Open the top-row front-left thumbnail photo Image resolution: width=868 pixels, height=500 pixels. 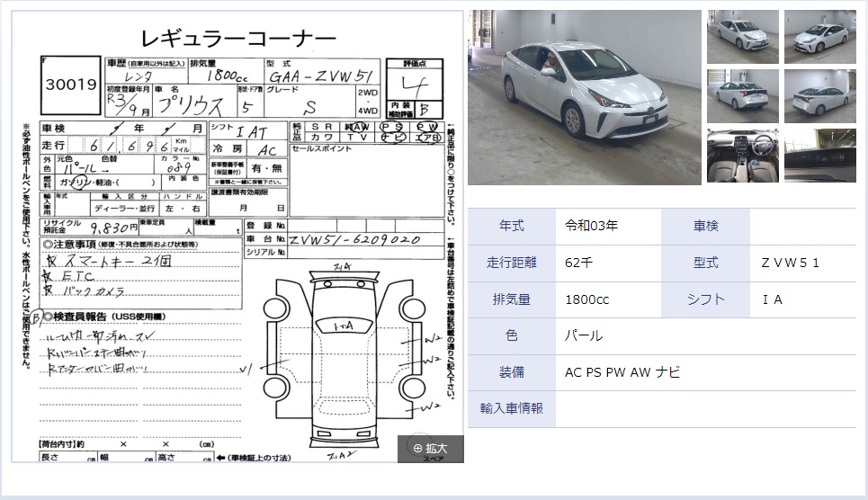742,37
